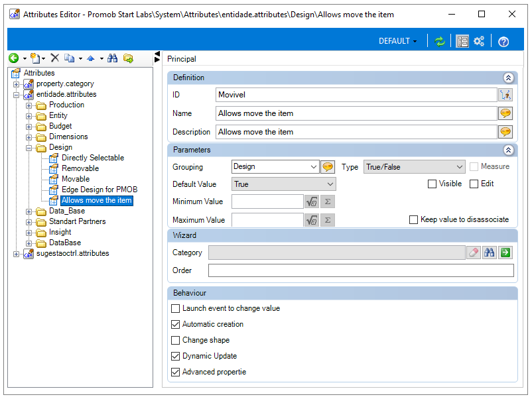
Task: Check Launch event to change value
Action: coord(175,308)
